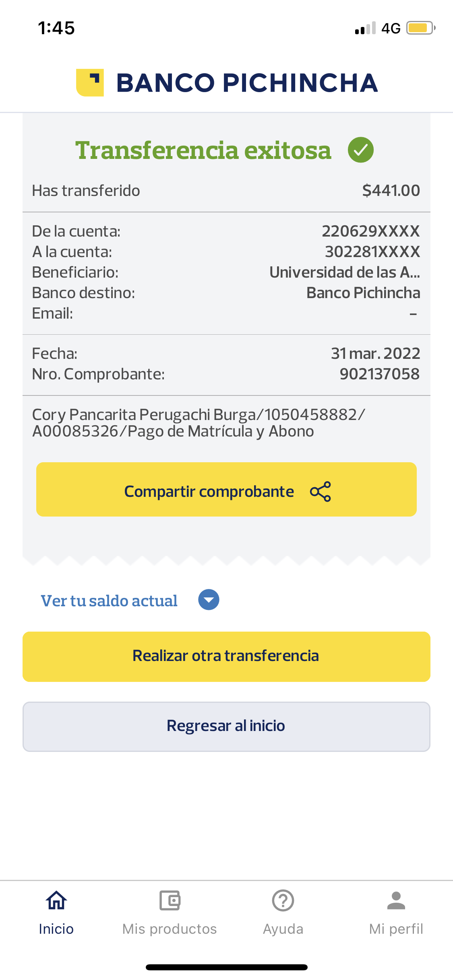This screenshot has width=453, height=980.
Task: Tap the Inicio home icon
Action: [56, 900]
